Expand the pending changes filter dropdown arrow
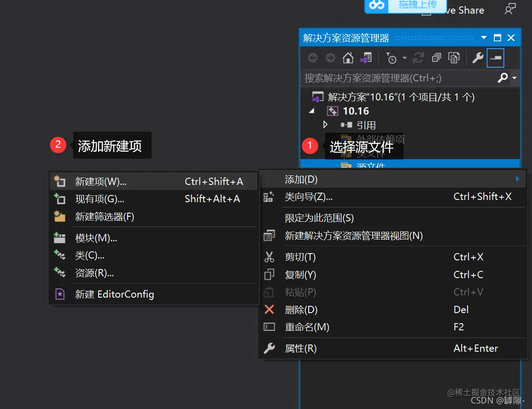The height and width of the screenshot is (409, 532). [x=404, y=58]
